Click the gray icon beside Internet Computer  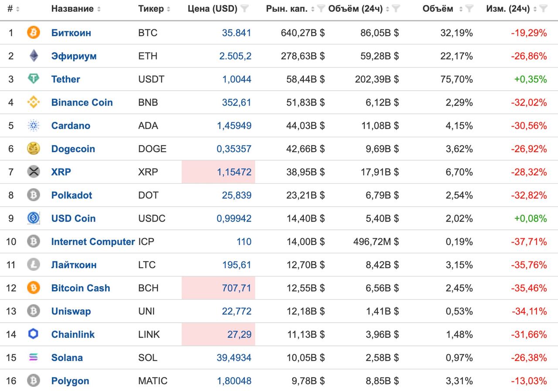click(x=33, y=241)
